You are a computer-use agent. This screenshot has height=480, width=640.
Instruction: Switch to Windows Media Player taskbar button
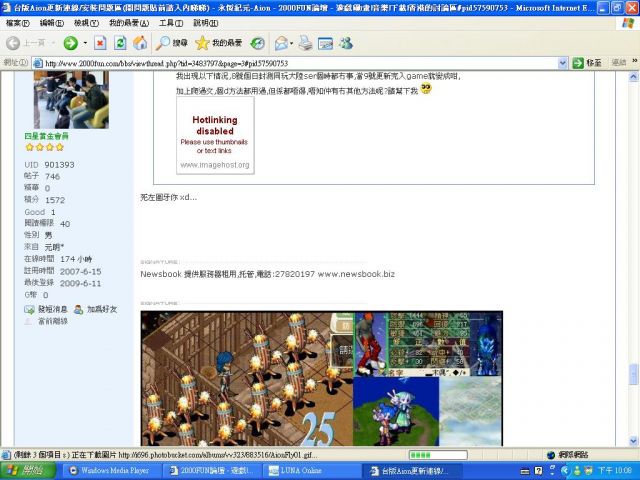(x=111, y=471)
